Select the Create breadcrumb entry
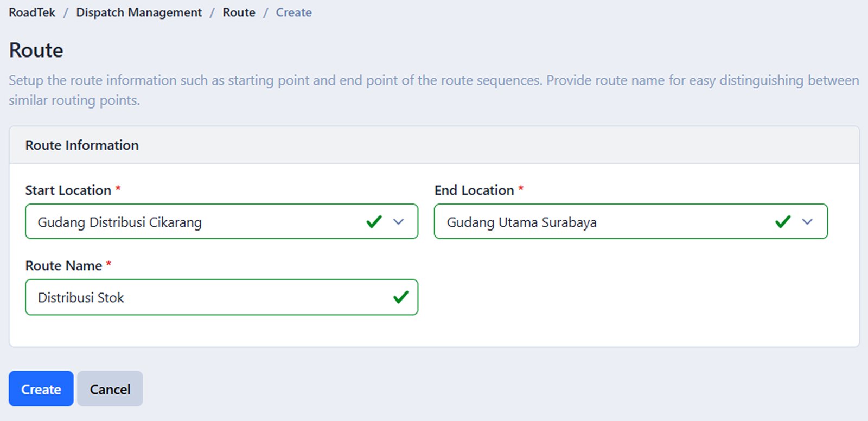 coord(293,12)
